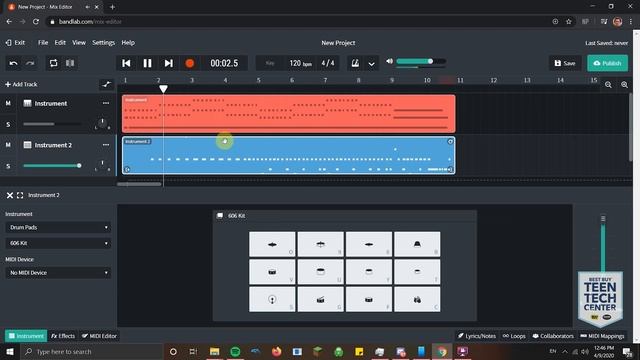This screenshot has height=360, width=640.
Task: Close the Instrument 2 panel
Action: (10, 195)
